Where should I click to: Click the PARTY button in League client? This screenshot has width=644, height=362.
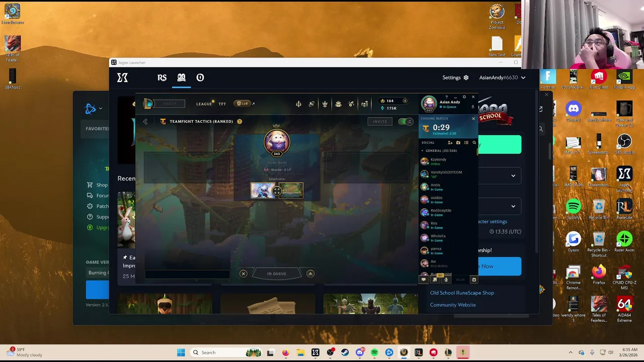point(170,104)
